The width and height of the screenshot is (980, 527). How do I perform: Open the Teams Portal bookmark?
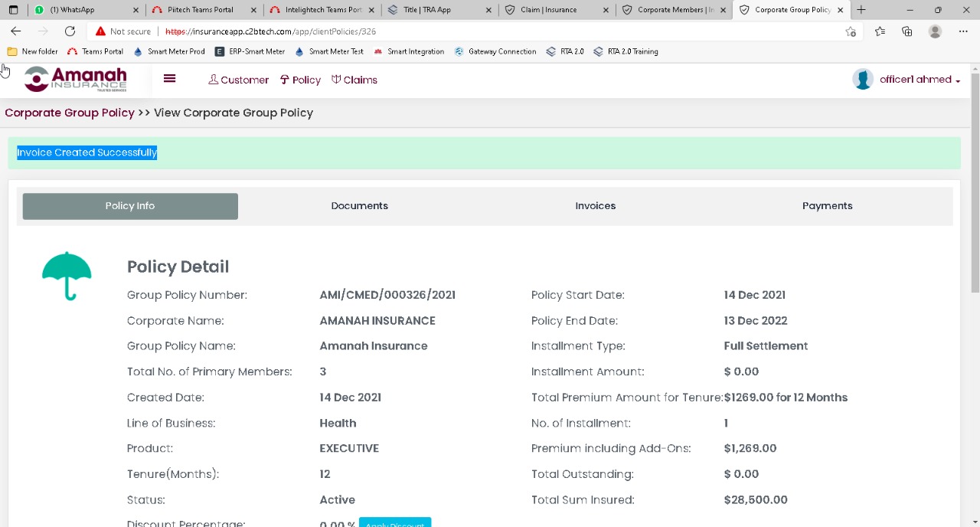click(x=95, y=51)
